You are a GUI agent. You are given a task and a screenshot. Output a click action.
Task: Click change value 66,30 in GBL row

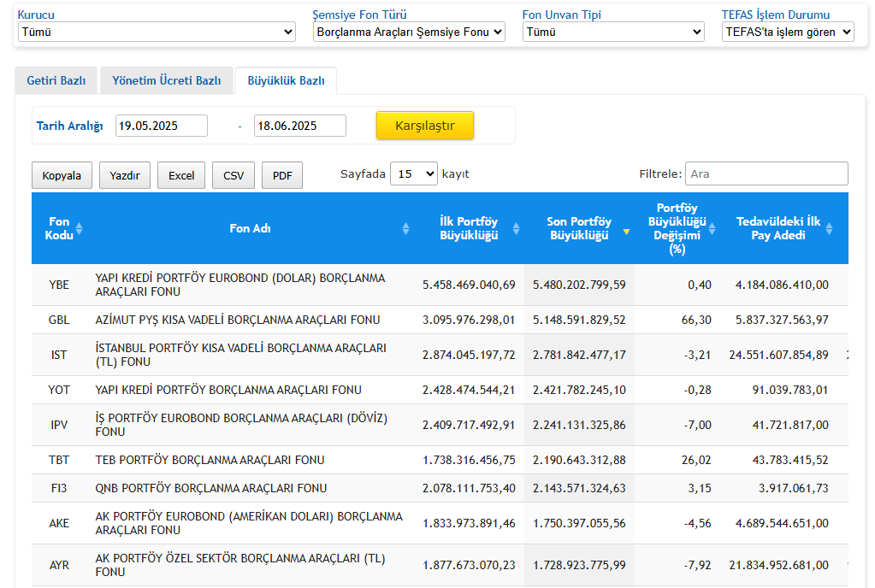pos(696,320)
